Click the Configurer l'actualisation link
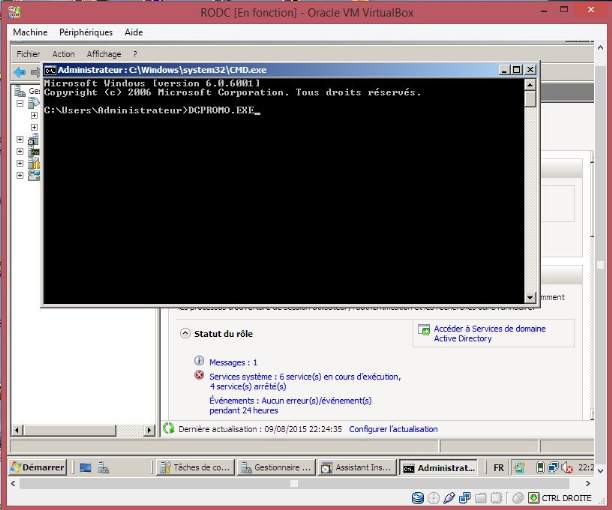 point(393,429)
